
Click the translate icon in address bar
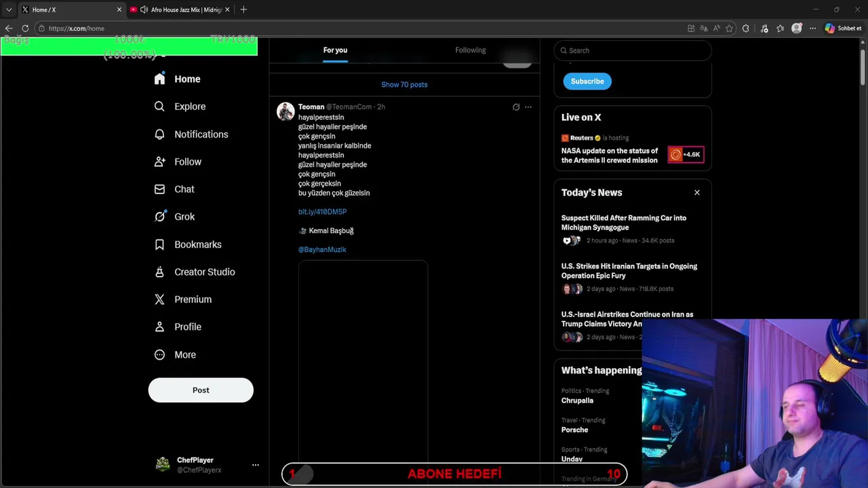tap(704, 28)
